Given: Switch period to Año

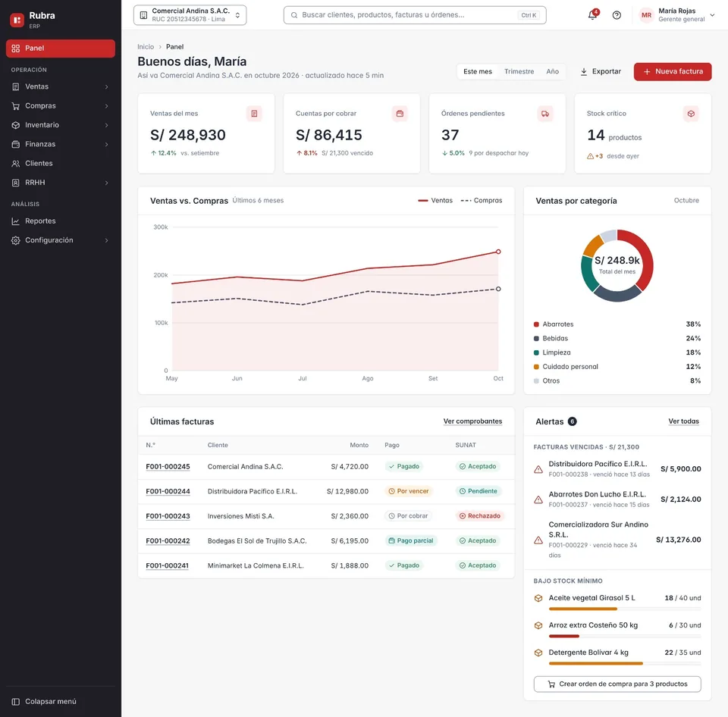Looking at the screenshot, I should (x=552, y=71).
